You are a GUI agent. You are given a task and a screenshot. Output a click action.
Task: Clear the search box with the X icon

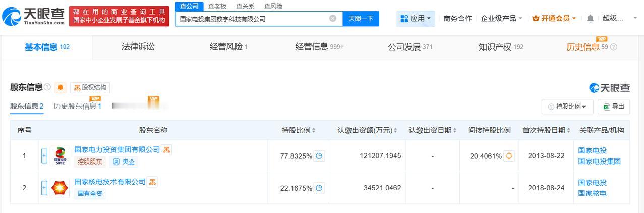click(333, 19)
